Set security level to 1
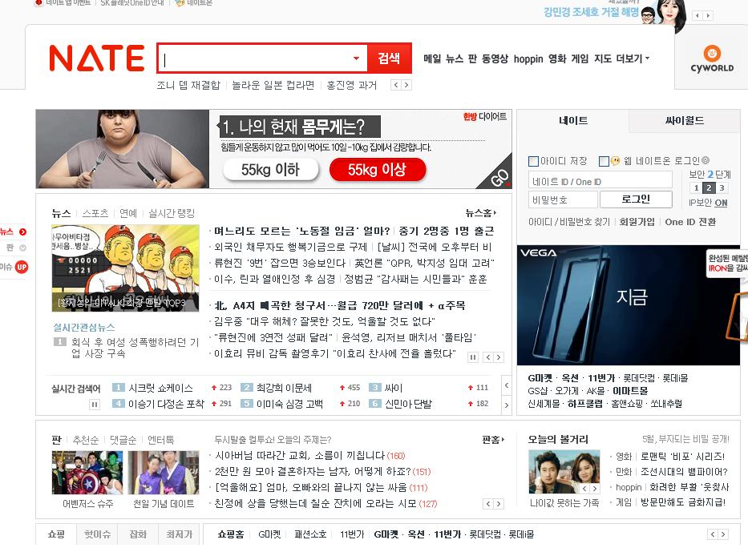The height and width of the screenshot is (560, 748). click(x=696, y=187)
